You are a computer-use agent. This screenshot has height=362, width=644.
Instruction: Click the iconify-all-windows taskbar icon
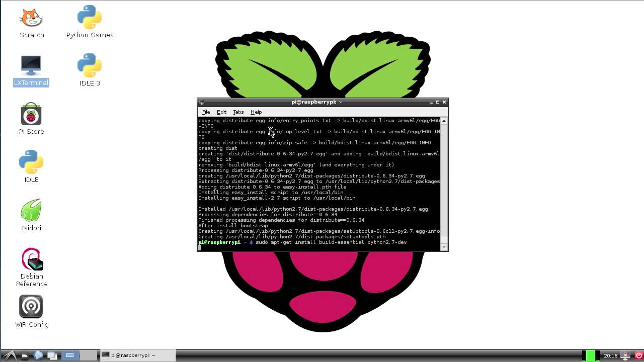tap(52, 355)
